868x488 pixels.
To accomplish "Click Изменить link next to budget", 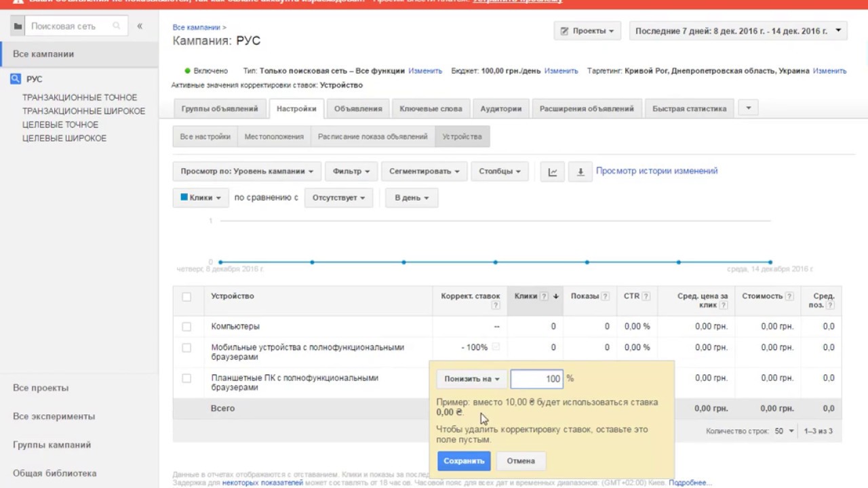I will pos(561,70).
